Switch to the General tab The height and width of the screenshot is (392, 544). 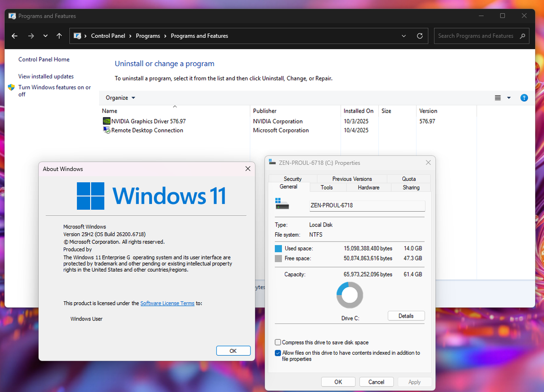[288, 187]
